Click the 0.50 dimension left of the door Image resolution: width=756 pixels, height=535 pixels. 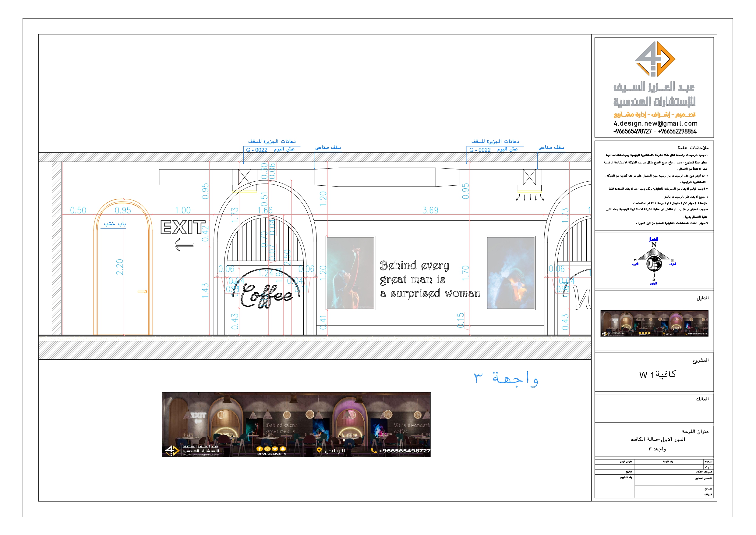(x=78, y=210)
